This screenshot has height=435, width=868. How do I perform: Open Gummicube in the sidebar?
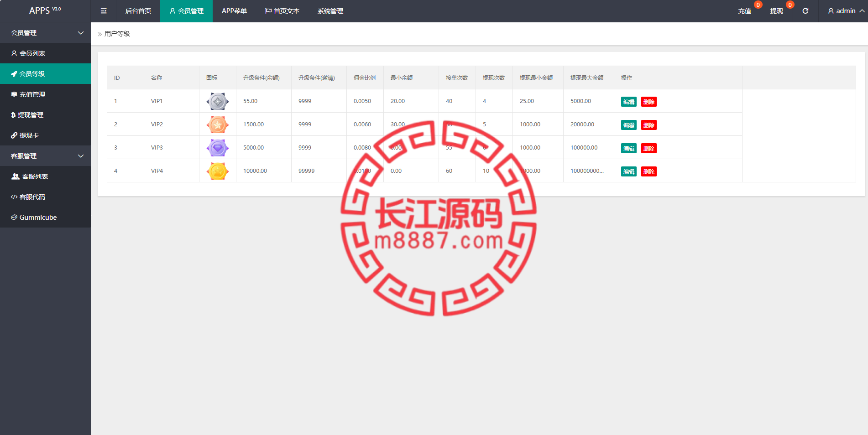tap(45, 217)
